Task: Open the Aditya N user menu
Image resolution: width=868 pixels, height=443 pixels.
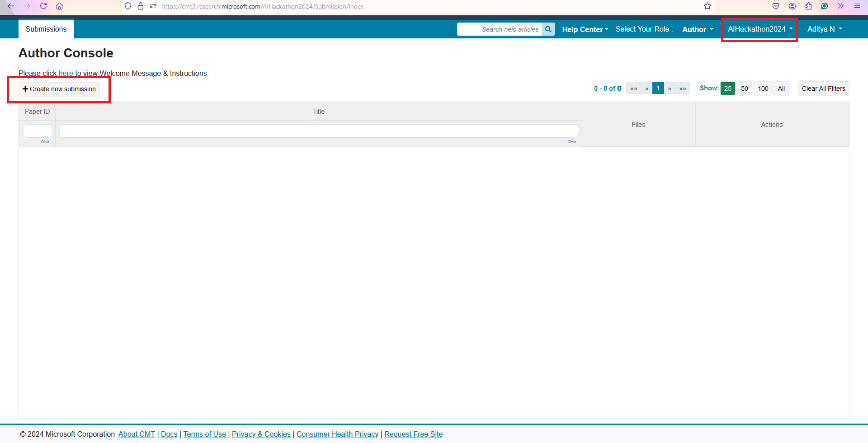Action: point(825,29)
